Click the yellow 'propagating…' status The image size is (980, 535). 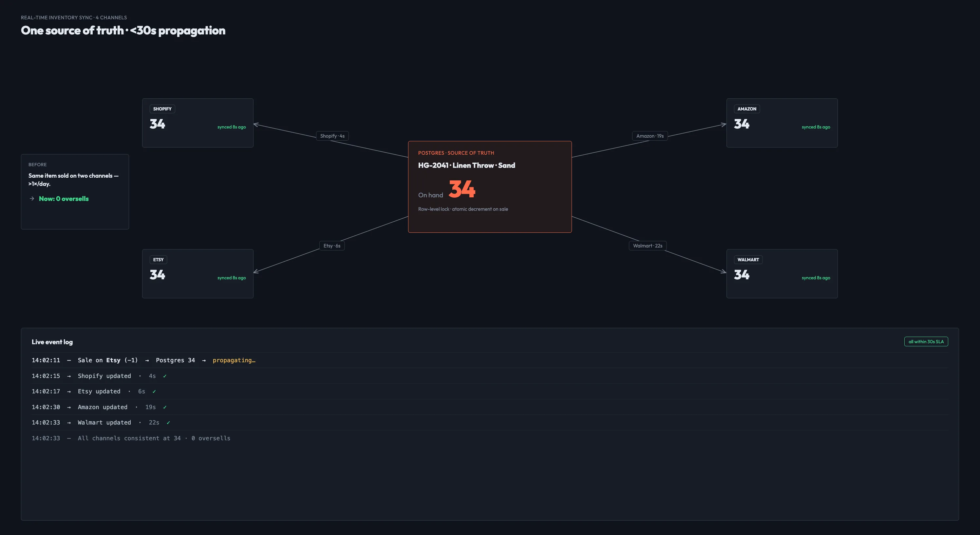[234, 360]
